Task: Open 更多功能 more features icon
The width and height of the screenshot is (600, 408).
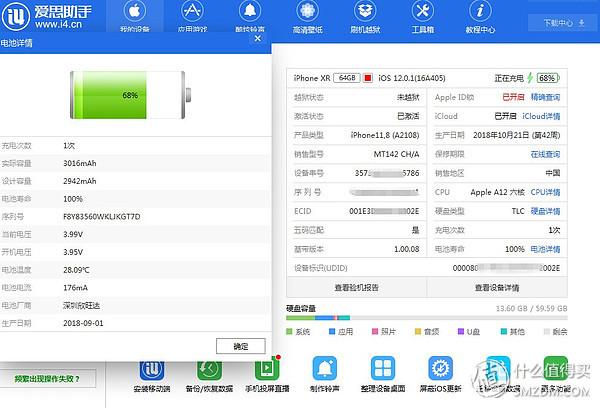Action: (556, 374)
